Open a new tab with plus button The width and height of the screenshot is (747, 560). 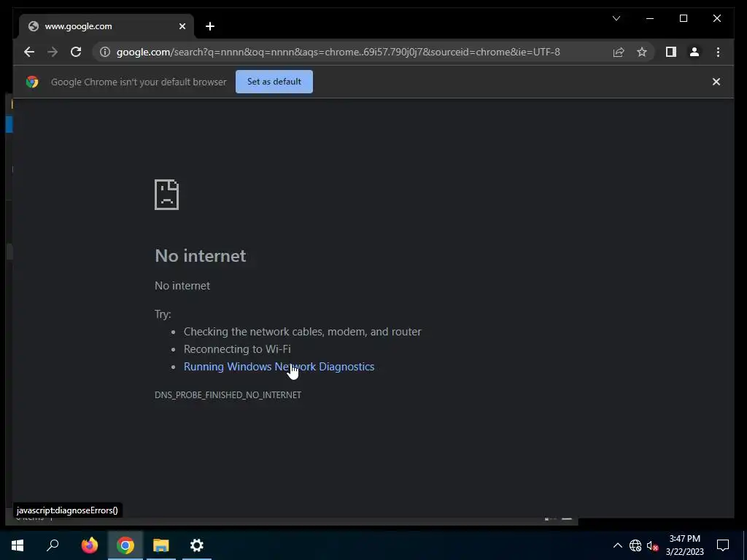210,26
